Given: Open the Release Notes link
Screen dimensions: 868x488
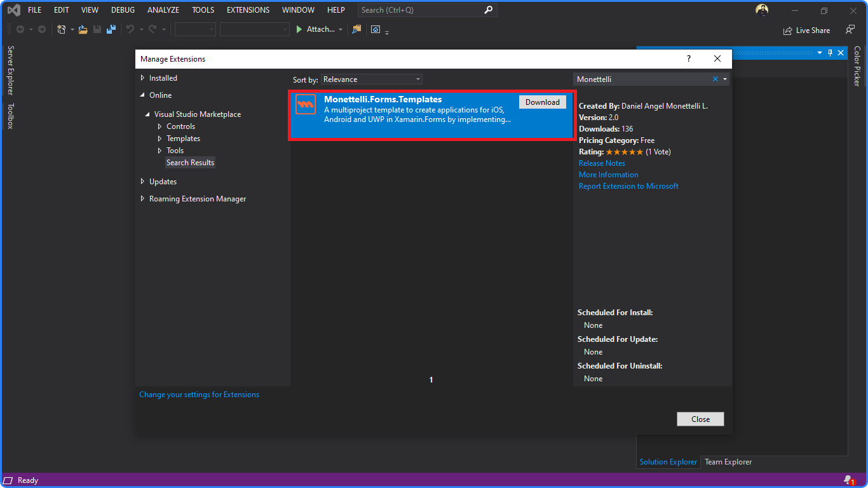Looking at the screenshot, I should pyautogui.click(x=602, y=163).
